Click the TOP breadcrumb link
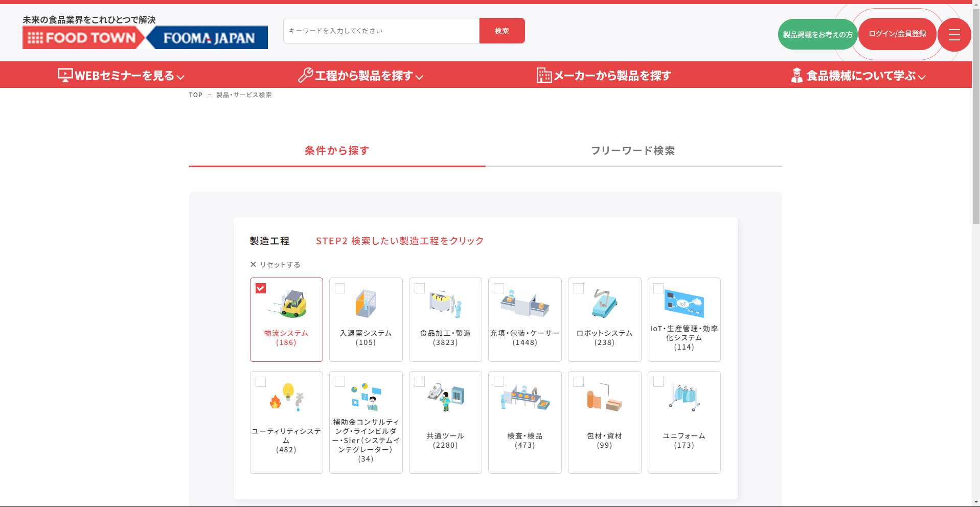The height and width of the screenshot is (507, 980). [x=196, y=95]
